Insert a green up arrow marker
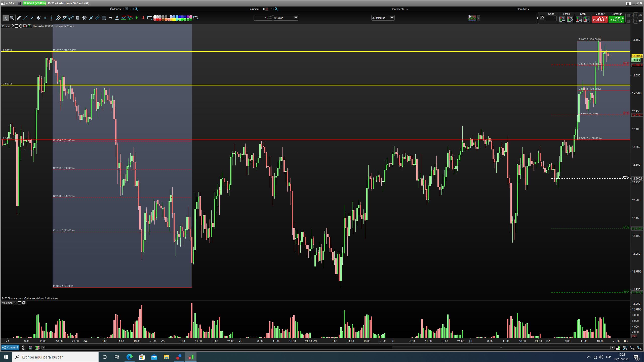 point(137,18)
